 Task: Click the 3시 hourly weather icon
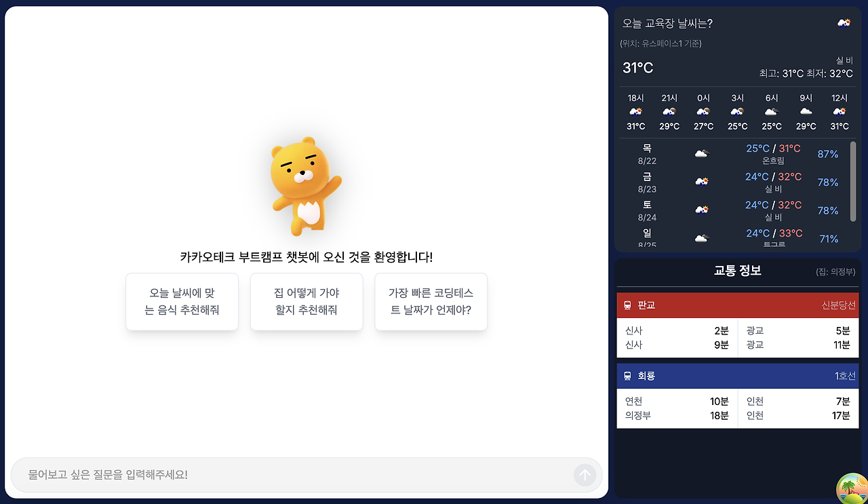pos(738,111)
